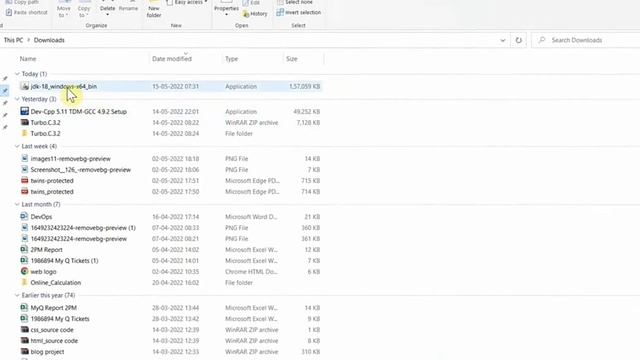Click the blog project ZIP icon
The image size is (640, 360).
click(x=24, y=351)
